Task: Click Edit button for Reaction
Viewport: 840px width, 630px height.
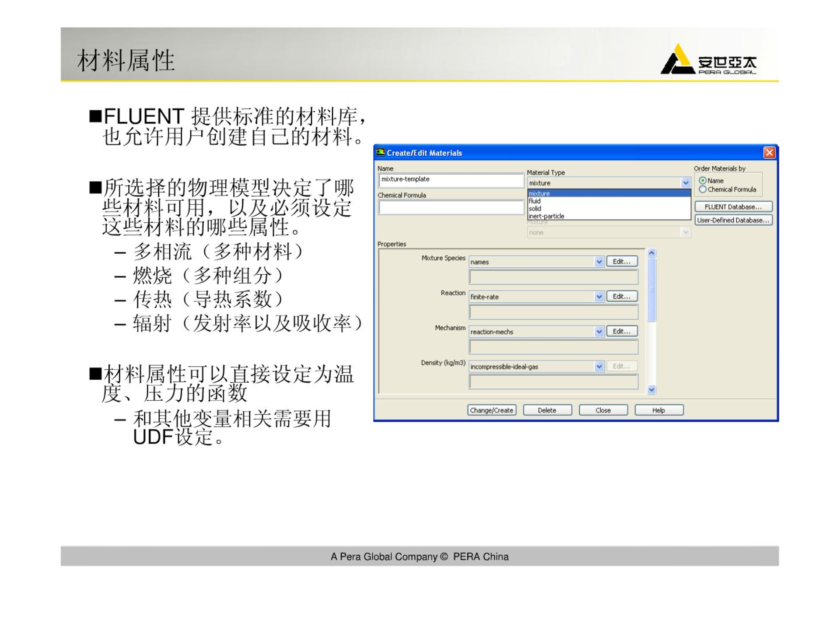Action: point(622,296)
